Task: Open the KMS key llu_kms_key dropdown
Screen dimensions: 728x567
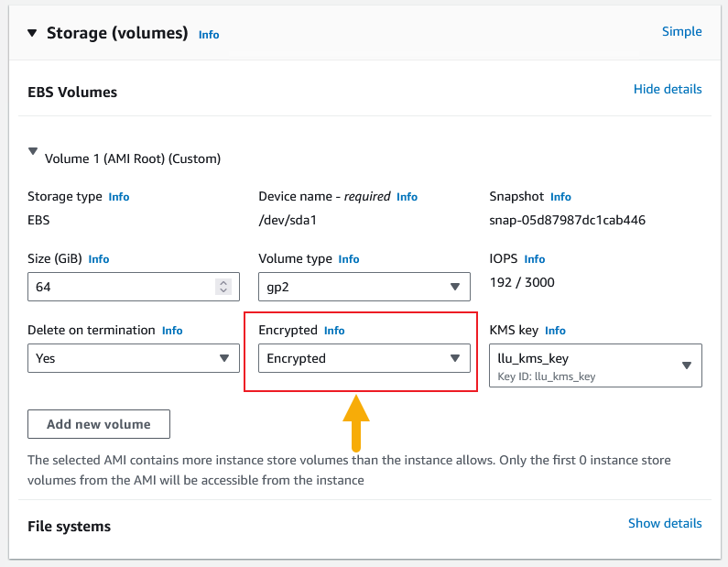Action: [595, 365]
